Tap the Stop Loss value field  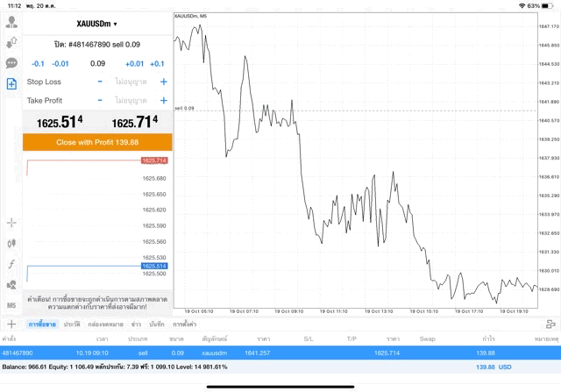[x=131, y=82]
